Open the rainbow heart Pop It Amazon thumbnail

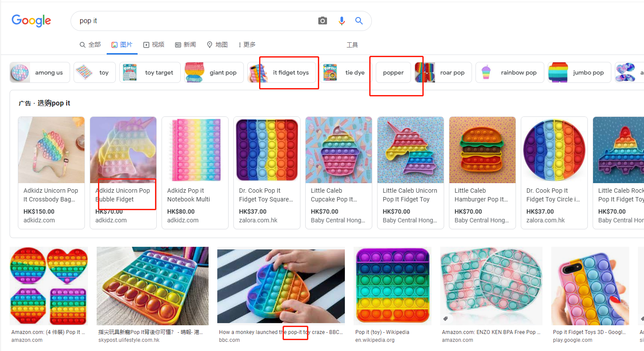pos(49,286)
